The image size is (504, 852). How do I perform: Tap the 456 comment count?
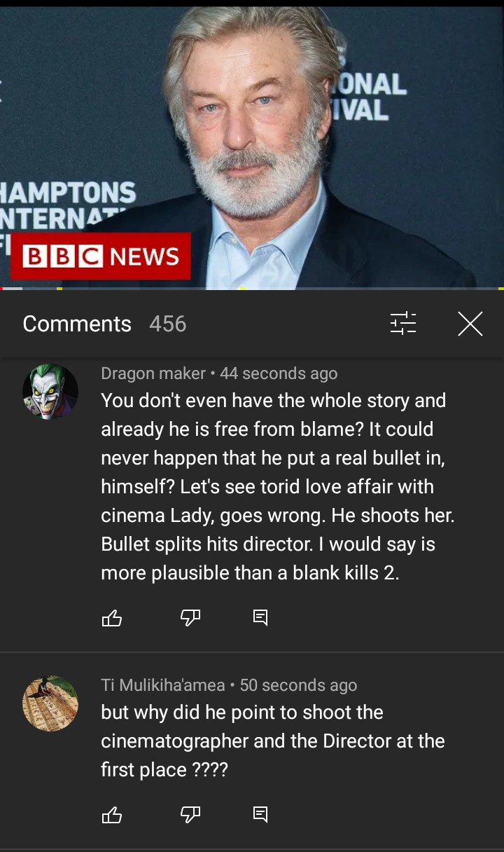[x=168, y=324]
